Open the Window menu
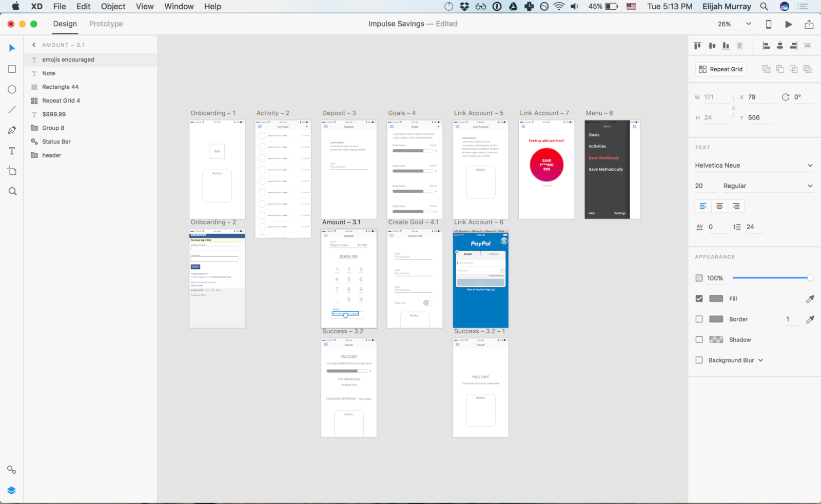This screenshot has width=821, height=504. pyautogui.click(x=179, y=7)
